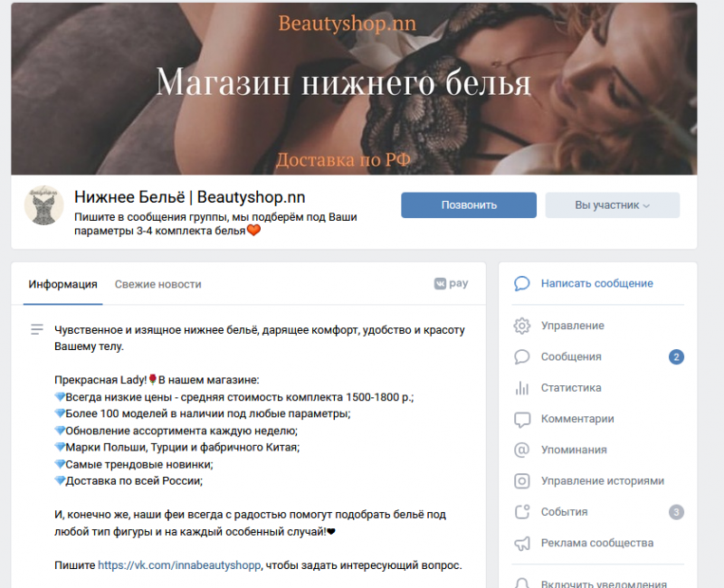724x588 pixels.
Task: Click the group avatar thumbnail
Action: pyautogui.click(x=43, y=205)
